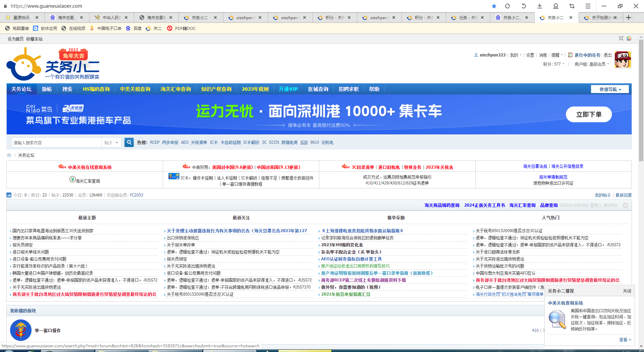Screen dimensions: 644x352
Task: Open the browser hamburger menu
Action: 588,6
